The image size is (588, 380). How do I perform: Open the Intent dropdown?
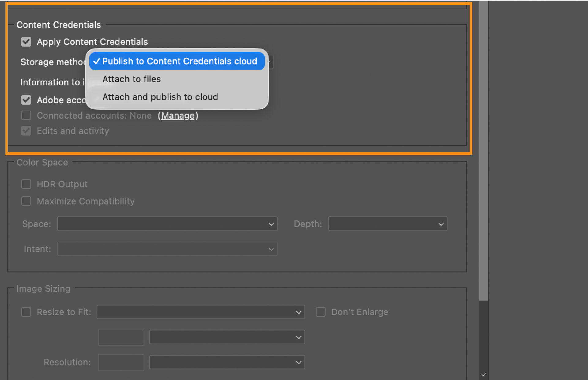click(x=167, y=249)
